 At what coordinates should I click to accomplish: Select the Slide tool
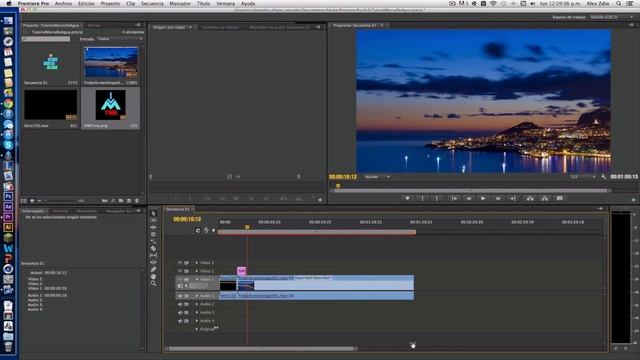coord(153,262)
